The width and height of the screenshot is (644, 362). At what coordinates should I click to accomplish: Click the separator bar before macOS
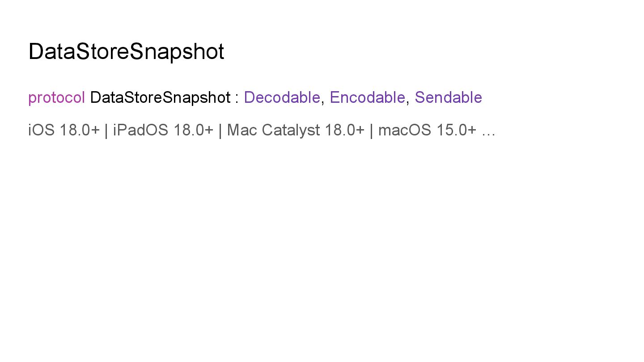[371, 130]
